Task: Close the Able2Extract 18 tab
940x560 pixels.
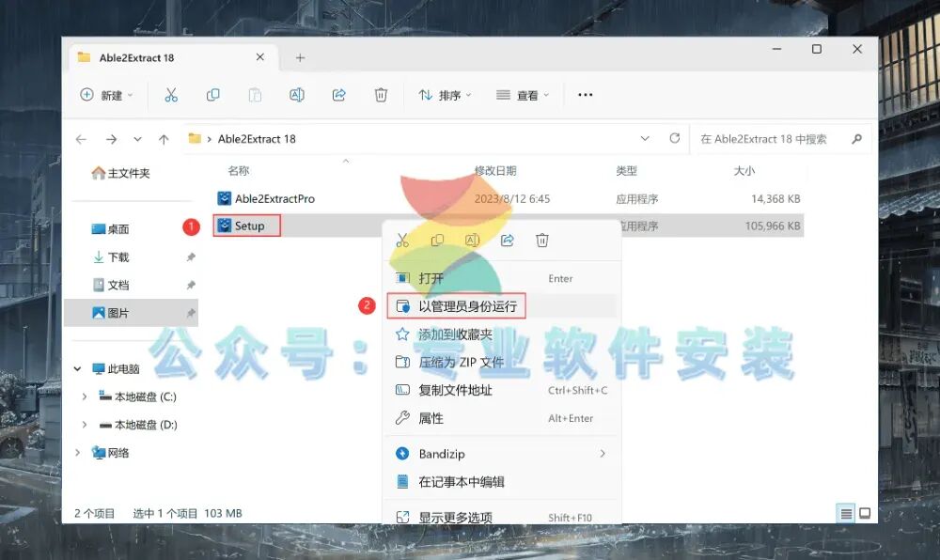Action: point(260,57)
